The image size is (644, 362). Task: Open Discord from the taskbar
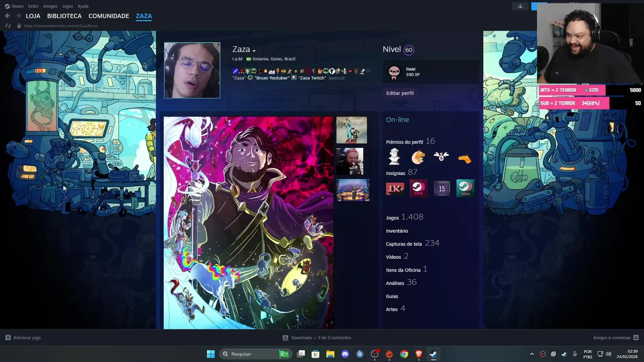[x=345, y=354]
